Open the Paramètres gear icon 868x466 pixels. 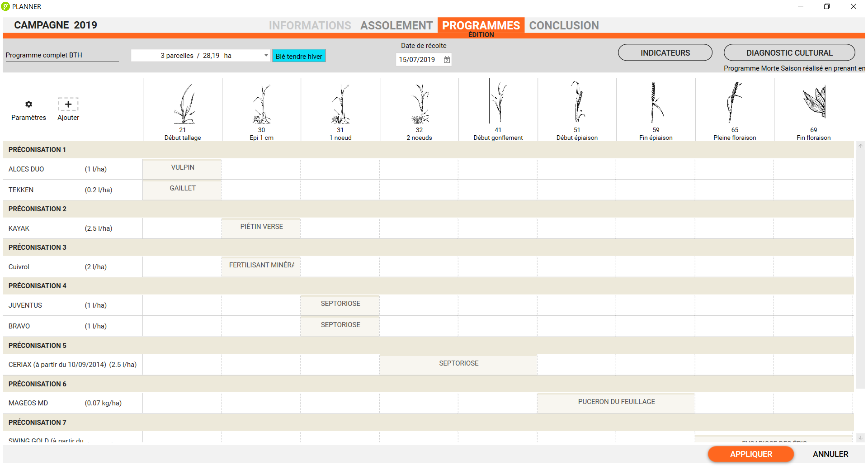[x=28, y=105]
